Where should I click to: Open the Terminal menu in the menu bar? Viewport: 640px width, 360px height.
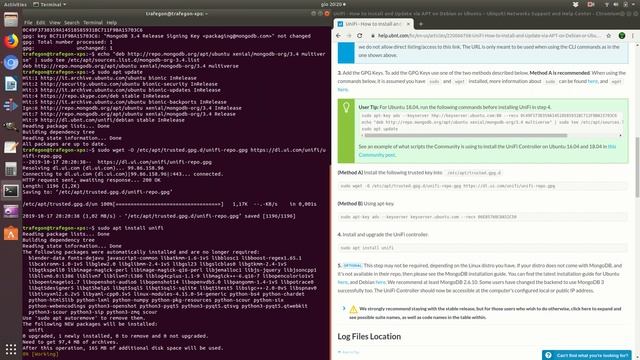[x=93, y=22]
